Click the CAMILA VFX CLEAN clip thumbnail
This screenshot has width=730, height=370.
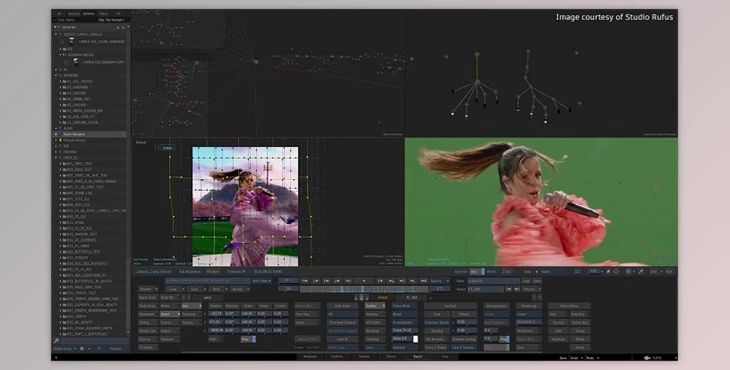coord(72,42)
